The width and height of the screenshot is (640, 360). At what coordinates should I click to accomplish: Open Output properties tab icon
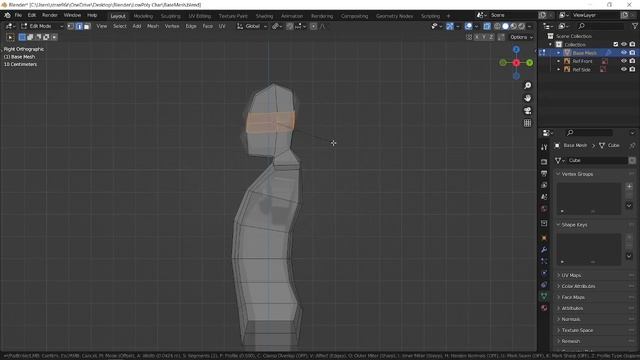pyautogui.click(x=544, y=173)
